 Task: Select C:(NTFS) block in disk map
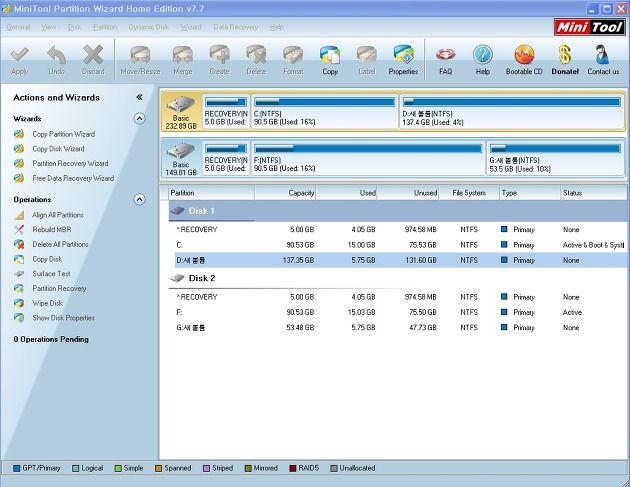tap(325, 111)
